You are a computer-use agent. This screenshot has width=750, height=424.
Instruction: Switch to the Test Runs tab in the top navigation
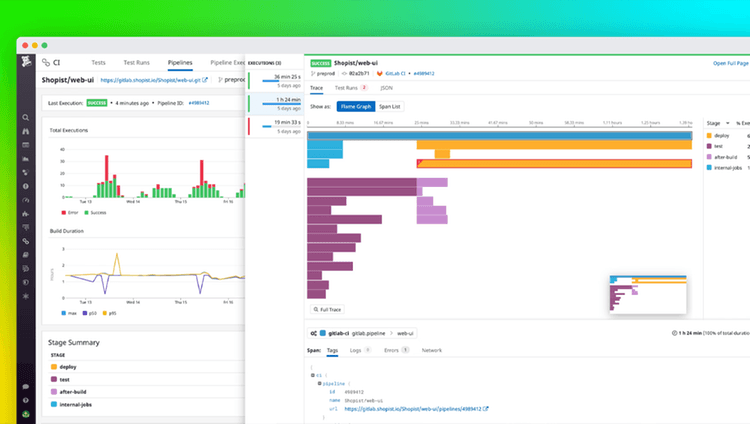(136, 63)
